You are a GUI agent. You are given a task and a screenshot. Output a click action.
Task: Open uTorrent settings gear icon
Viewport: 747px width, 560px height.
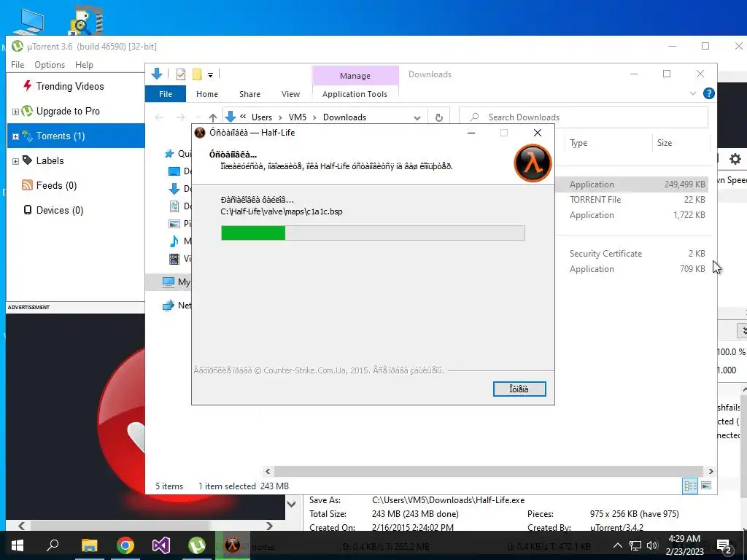pyautogui.click(x=735, y=159)
